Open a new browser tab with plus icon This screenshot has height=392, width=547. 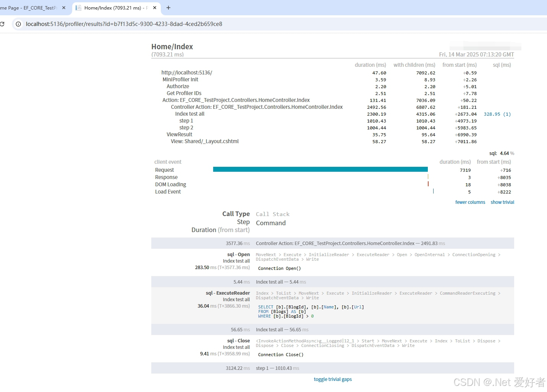pos(168,8)
